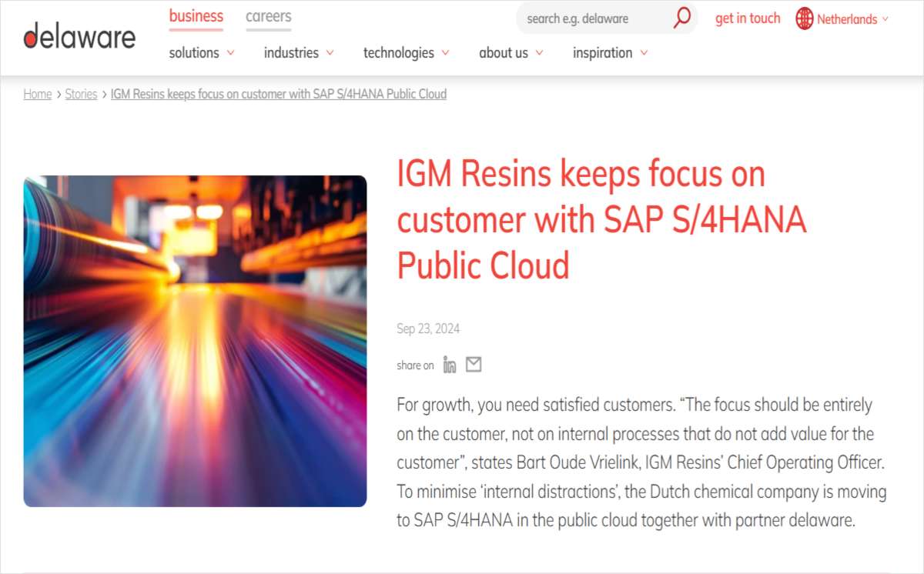The image size is (924, 574).
Task: Click the get in touch link
Action: point(748,18)
